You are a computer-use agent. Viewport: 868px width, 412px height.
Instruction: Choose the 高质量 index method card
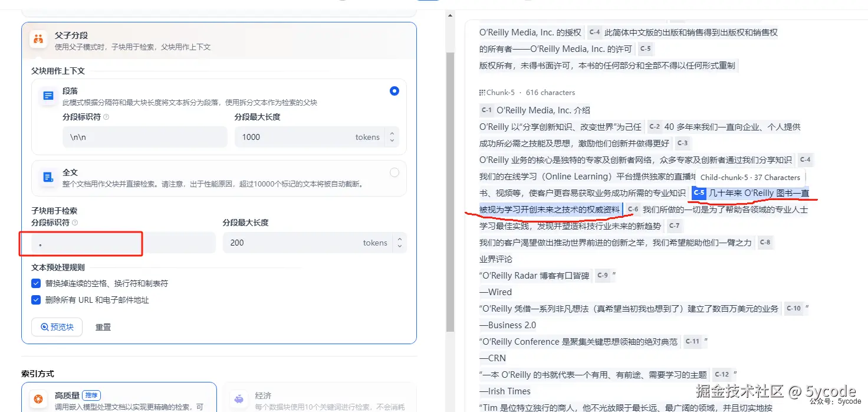coord(119,397)
